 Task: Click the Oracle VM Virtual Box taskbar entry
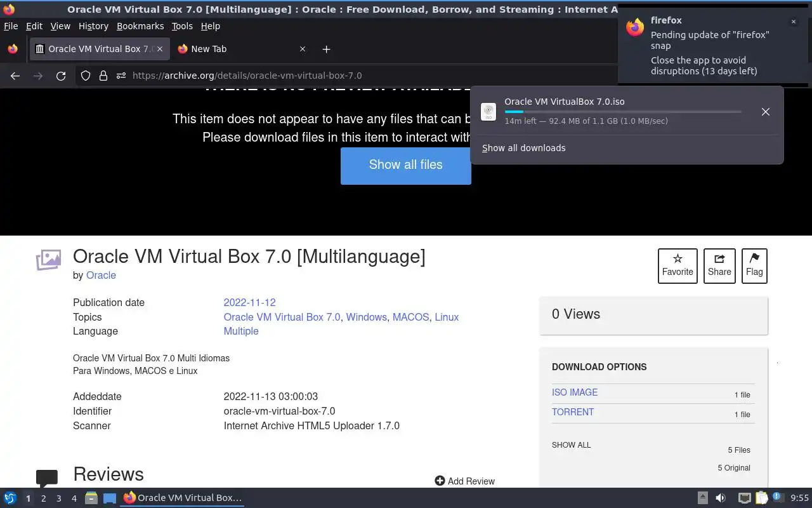click(183, 498)
